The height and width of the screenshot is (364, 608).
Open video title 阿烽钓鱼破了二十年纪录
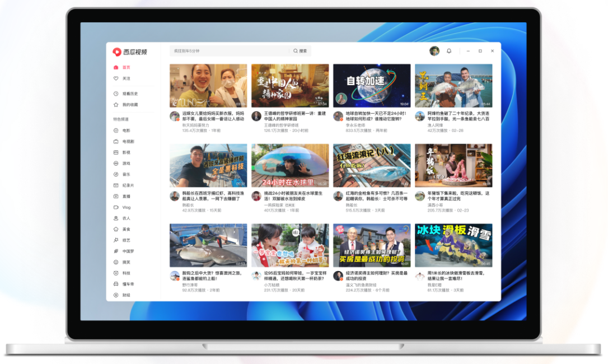click(459, 116)
